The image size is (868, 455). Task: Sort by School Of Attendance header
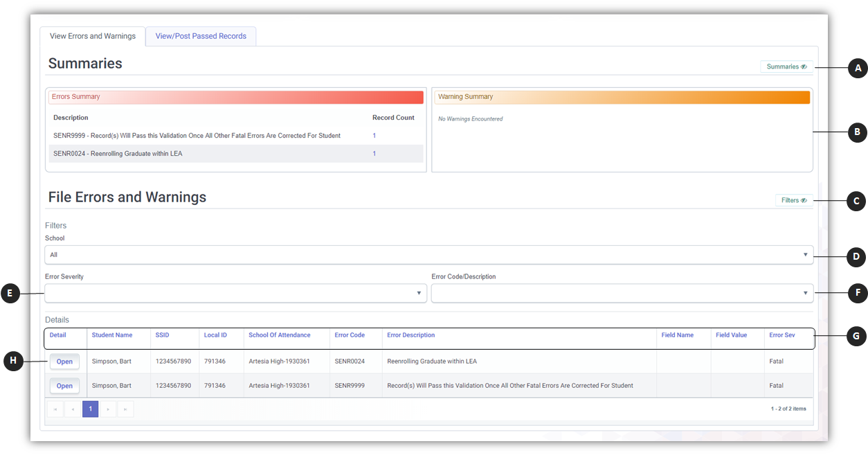click(x=280, y=335)
